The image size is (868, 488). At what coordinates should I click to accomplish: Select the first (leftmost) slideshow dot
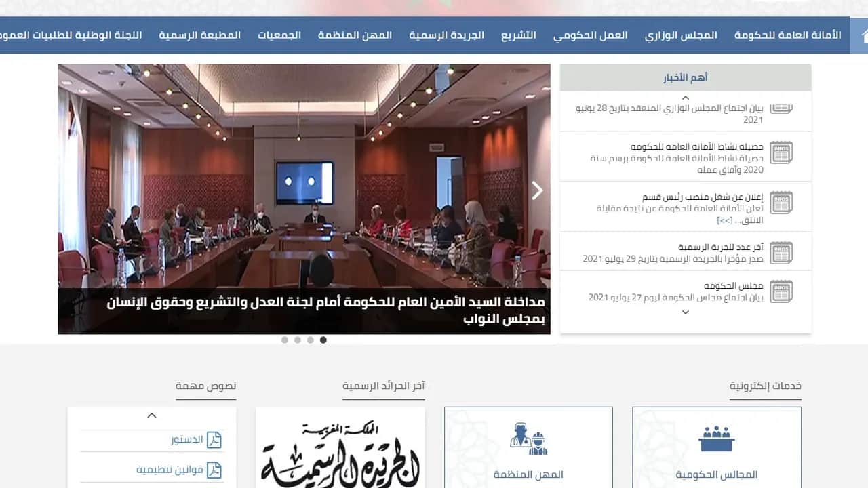(x=285, y=340)
